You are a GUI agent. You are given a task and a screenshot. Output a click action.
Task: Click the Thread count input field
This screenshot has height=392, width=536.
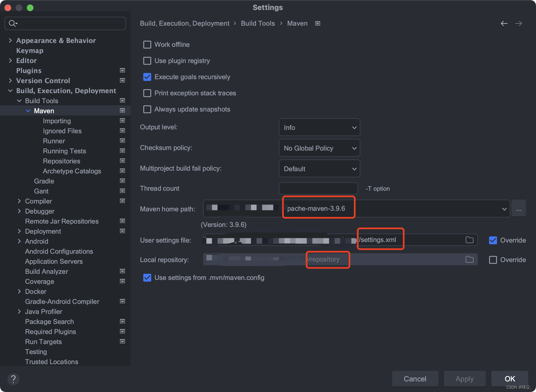pos(318,188)
